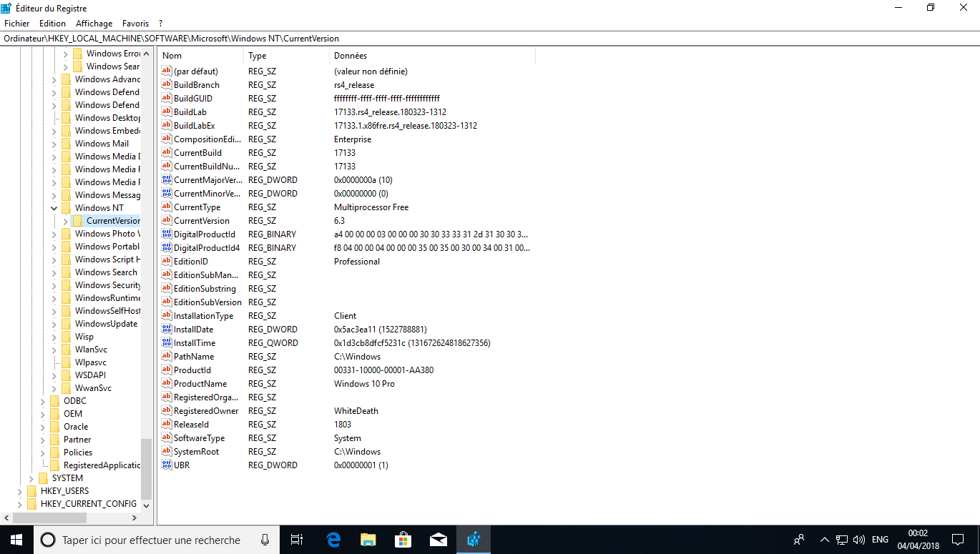Select the (par défaut) value icon

[167, 71]
